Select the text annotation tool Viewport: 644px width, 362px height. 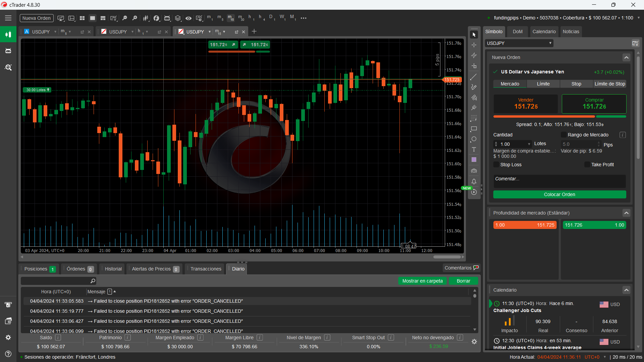[x=474, y=149]
